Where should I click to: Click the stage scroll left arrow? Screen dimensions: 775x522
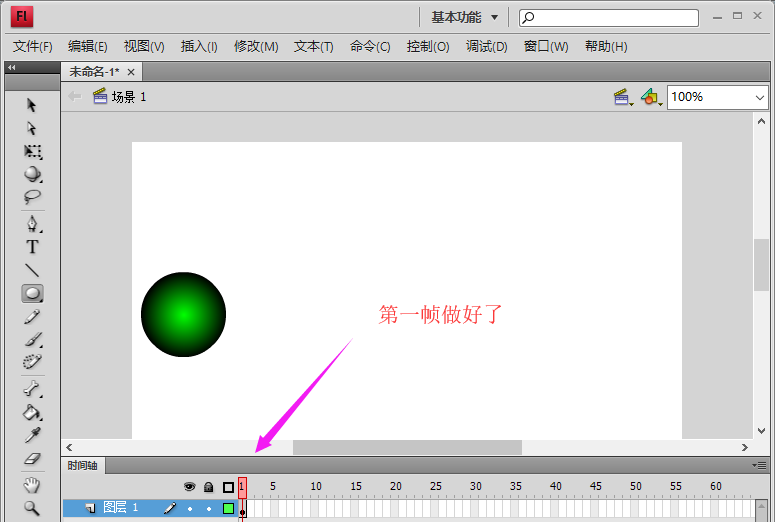click(x=69, y=447)
